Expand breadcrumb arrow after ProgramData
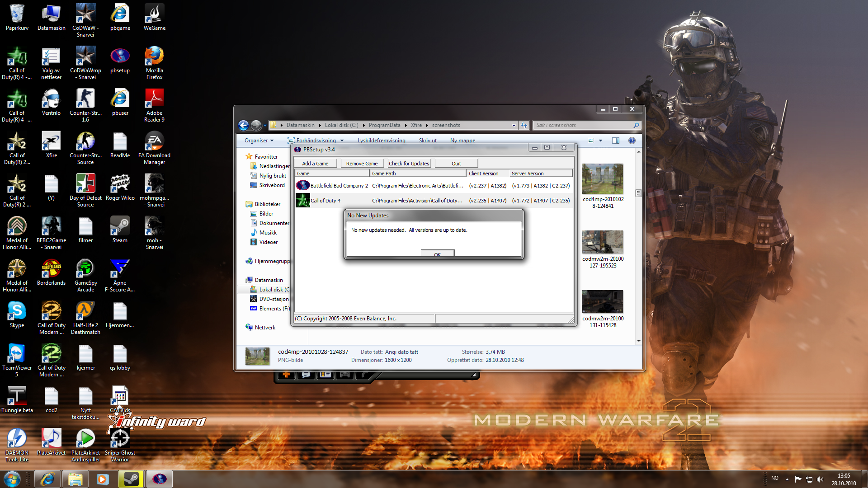This screenshot has height=488, width=868. click(x=406, y=125)
